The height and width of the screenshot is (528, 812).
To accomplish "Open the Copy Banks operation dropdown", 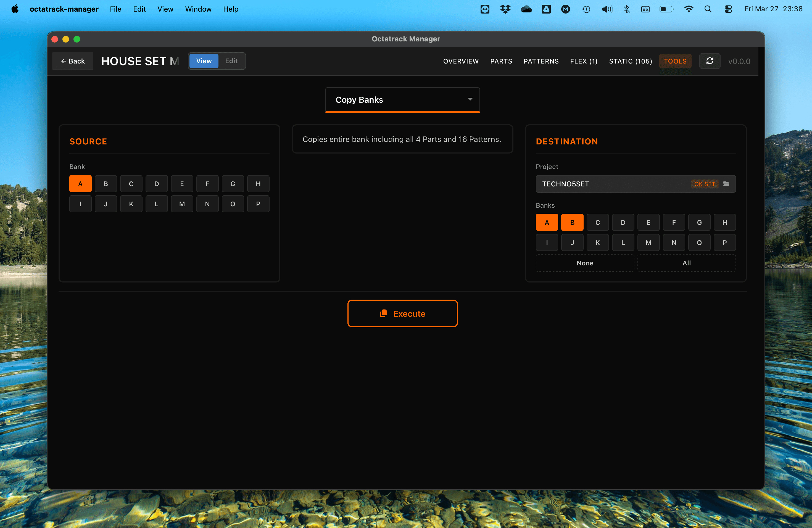I will tap(402, 100).
